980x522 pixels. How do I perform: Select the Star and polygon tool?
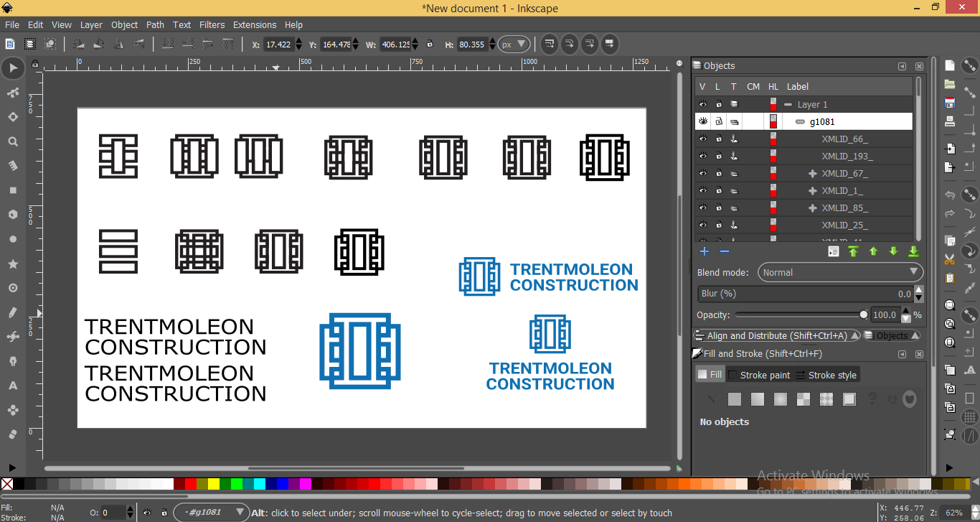coord(12,264)
